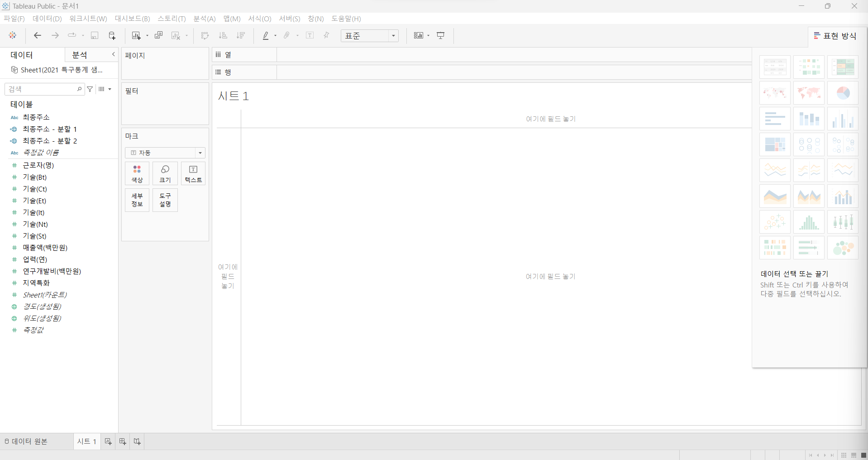Click the new worksheet tab icon at the bottom

tap(108, 441)
